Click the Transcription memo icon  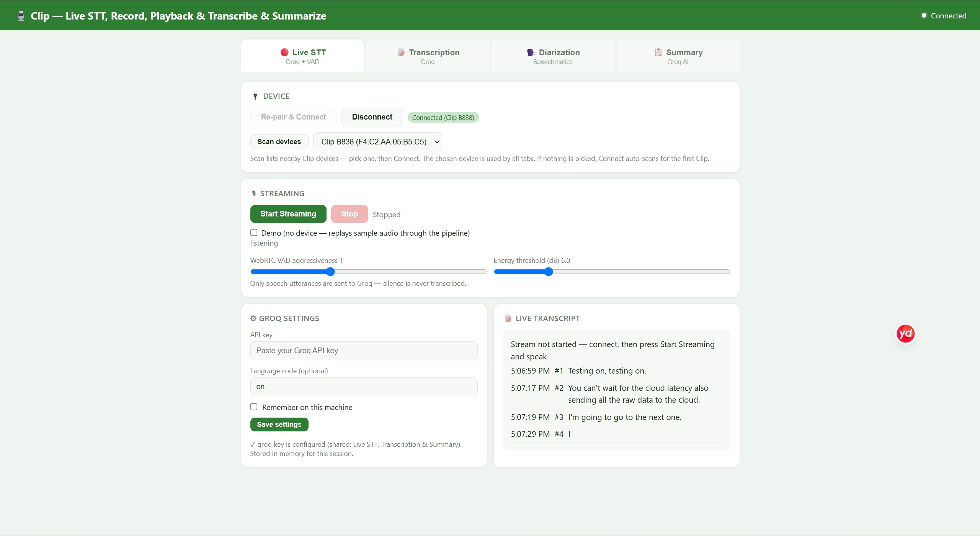tap(401, 52)
